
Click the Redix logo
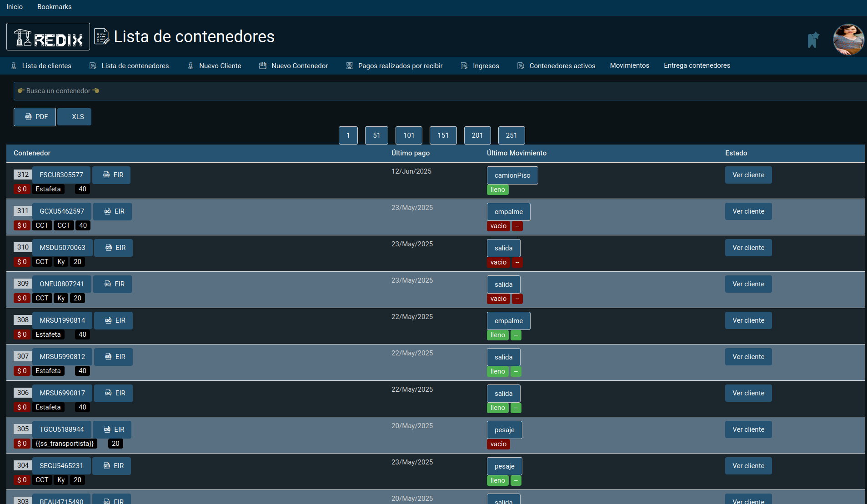[x=48, y=37]
